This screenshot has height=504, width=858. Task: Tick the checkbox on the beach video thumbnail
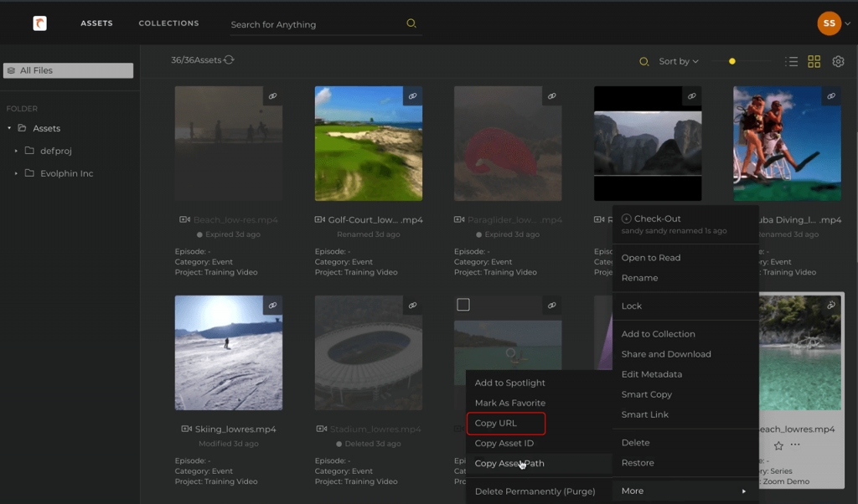[463, 305]
